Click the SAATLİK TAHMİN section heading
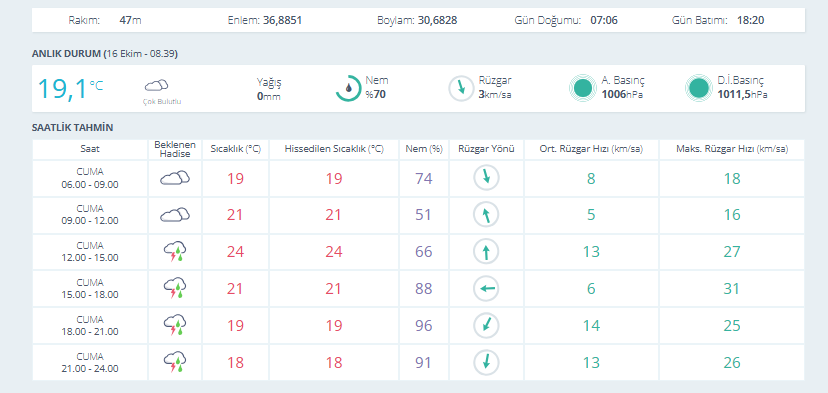Viewport: 828px width, 393px height. coord(72,127)
